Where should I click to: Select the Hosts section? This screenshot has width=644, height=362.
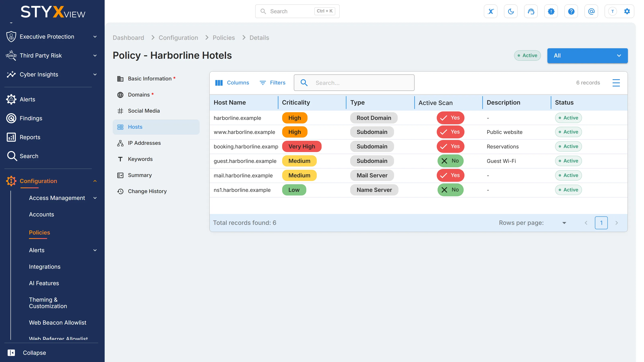coord(156,127)
